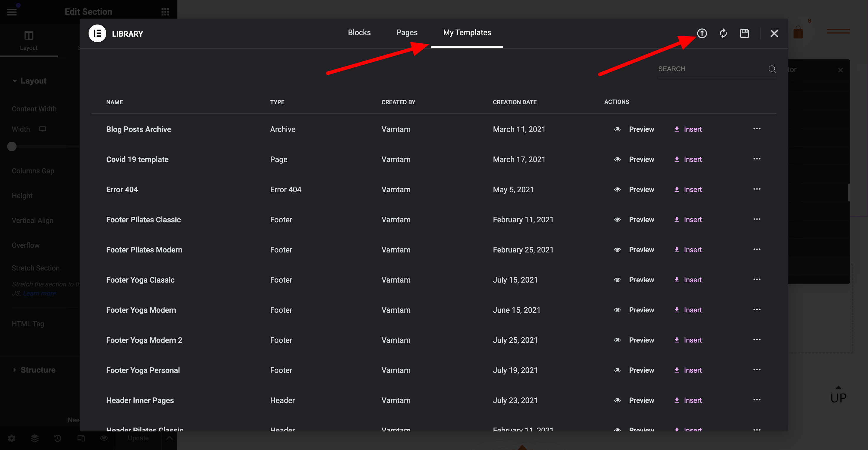
Task: Open more options for Footer Pilates Modern
Action: [757, 249]
